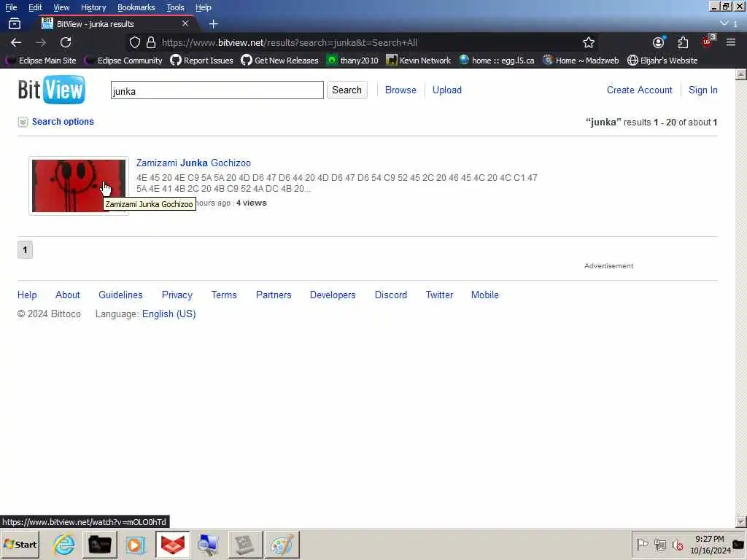Go back using the browser back arrow

coord(16,42)
